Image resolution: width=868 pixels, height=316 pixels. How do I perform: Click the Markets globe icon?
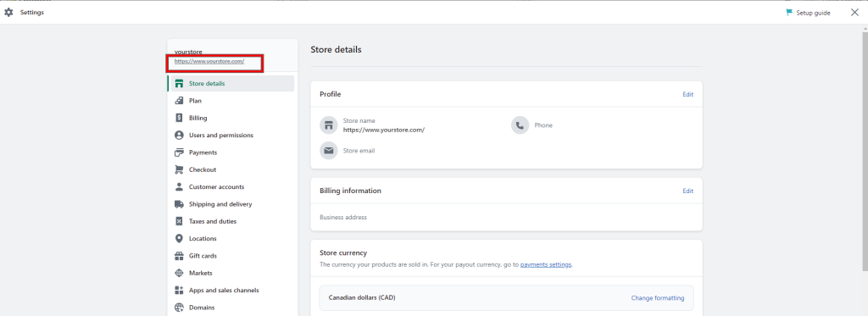179,273
